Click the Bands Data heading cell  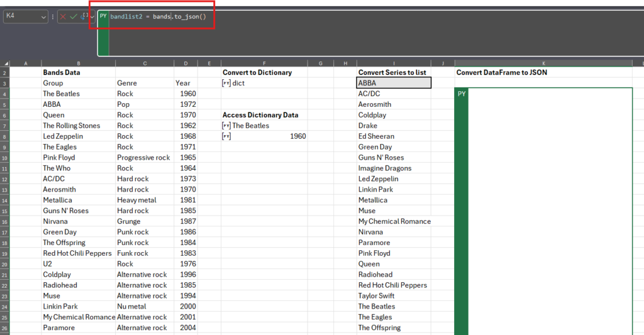[79, 72]
